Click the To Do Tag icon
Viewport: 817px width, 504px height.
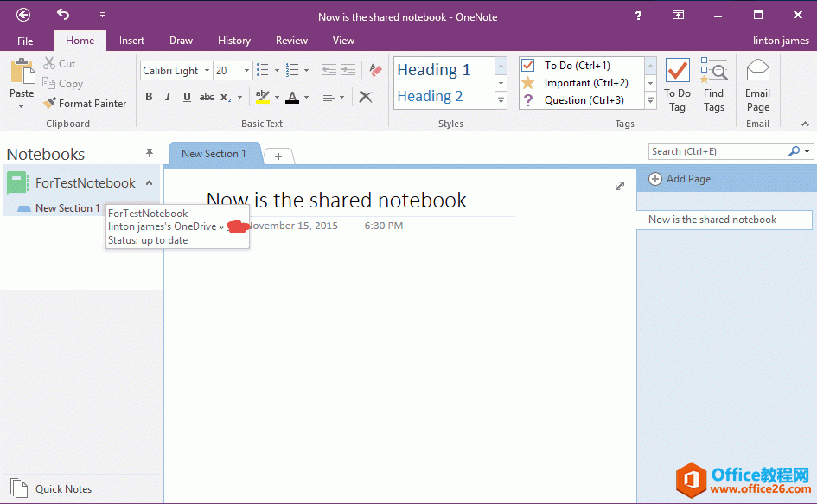tap(677, 71)
